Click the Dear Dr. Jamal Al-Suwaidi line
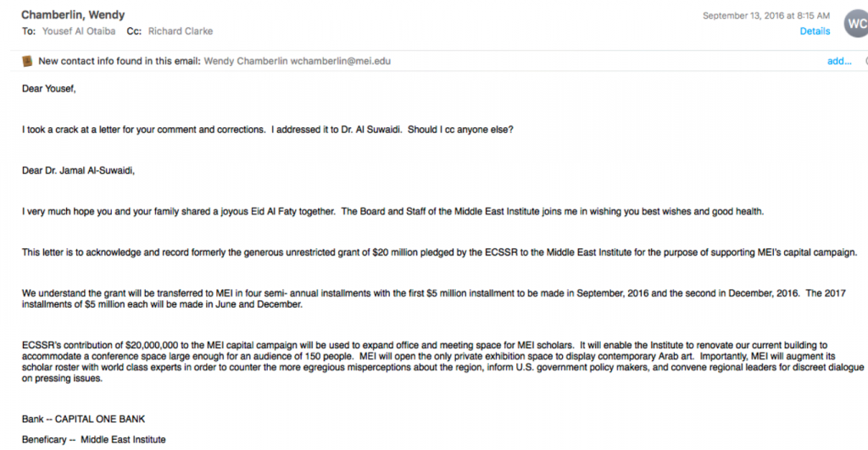The height and width of the screenshot is (450, 868). 78,170
